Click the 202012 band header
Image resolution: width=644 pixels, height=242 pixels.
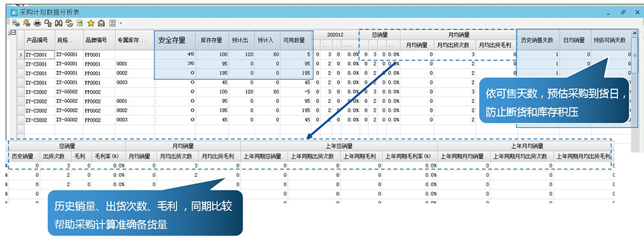[336, 35]
